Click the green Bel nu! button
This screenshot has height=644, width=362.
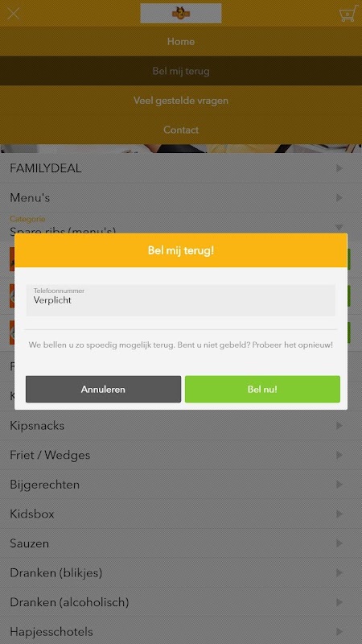(262, 389)
